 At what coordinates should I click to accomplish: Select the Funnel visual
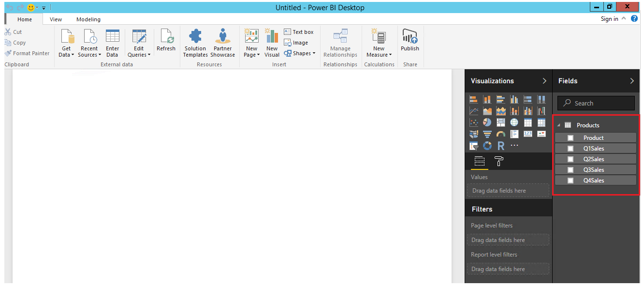487,134
